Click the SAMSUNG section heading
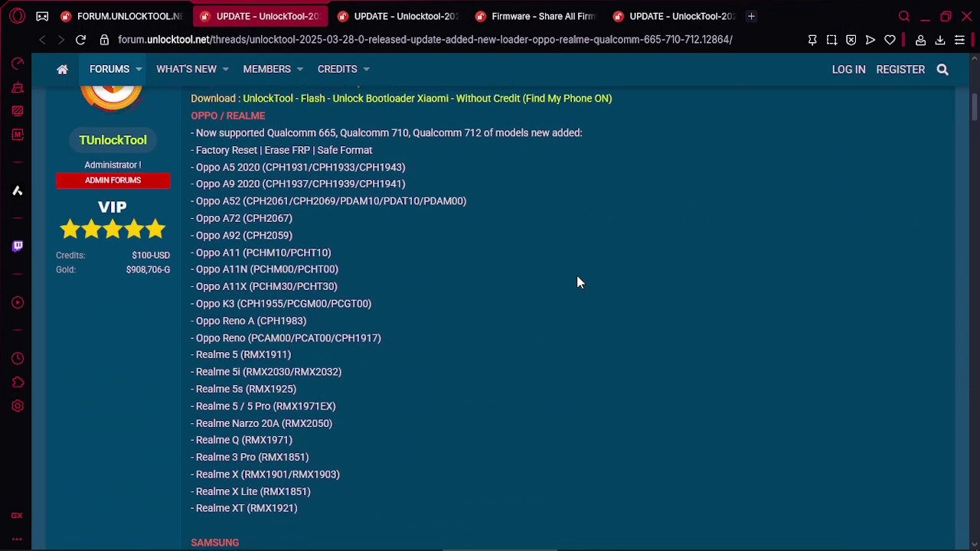The width and height of the screenshot is (980, 551). [214, 543]
